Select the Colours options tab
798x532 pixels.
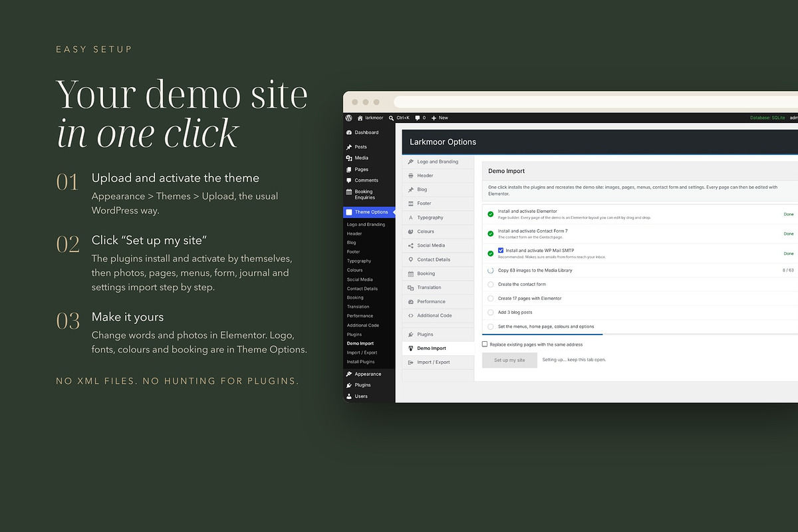[438, 231]
